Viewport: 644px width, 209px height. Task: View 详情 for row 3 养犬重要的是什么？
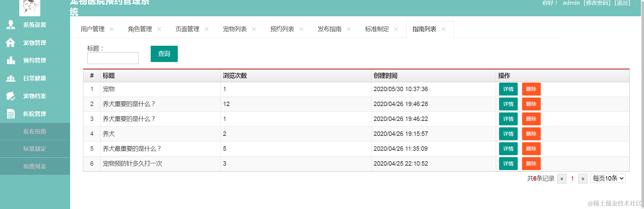coord(508,119)
